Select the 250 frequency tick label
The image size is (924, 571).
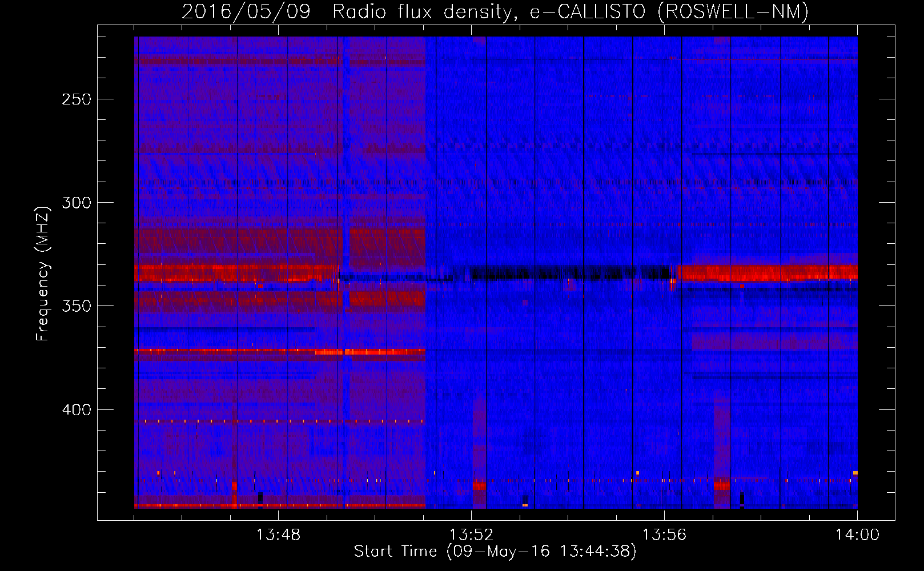[x=77, y=99]
